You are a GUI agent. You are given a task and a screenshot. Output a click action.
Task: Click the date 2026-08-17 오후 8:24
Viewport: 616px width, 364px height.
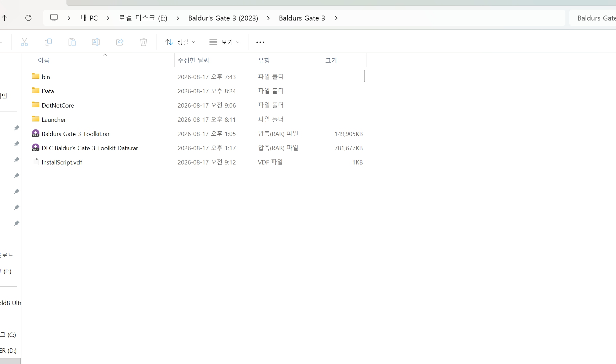(207, 91)
